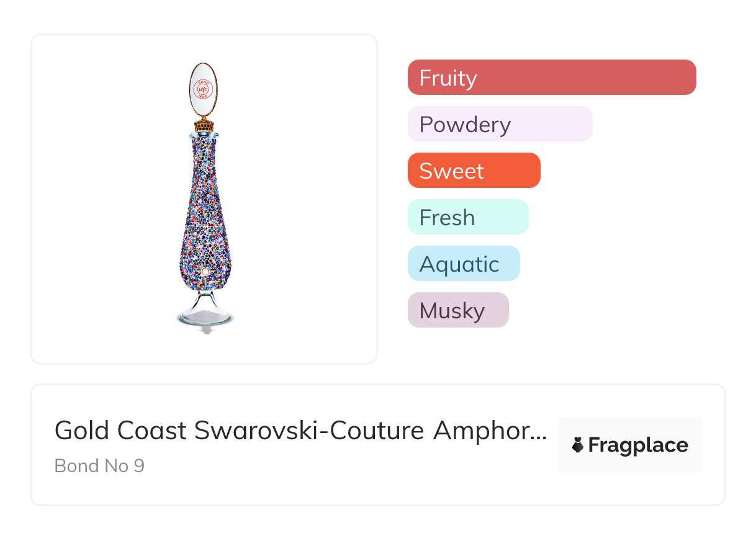Click the blue Aquatic accord bar
Viewport: 756px width, 536px height.
(x=463, y=264)
